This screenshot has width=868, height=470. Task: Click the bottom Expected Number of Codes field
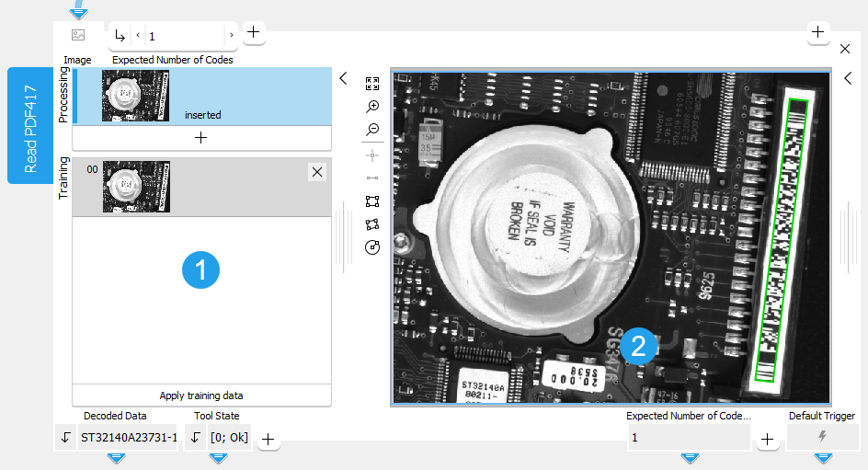[688, 438]
